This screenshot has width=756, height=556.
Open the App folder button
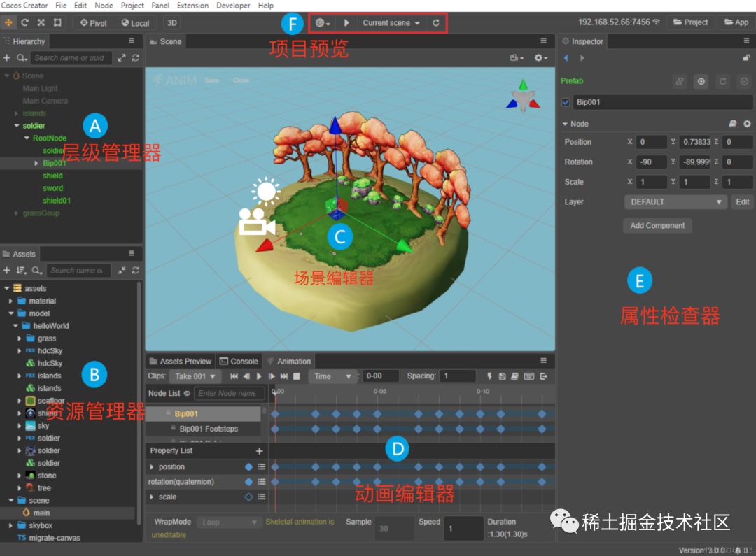(x=736, y=22)
